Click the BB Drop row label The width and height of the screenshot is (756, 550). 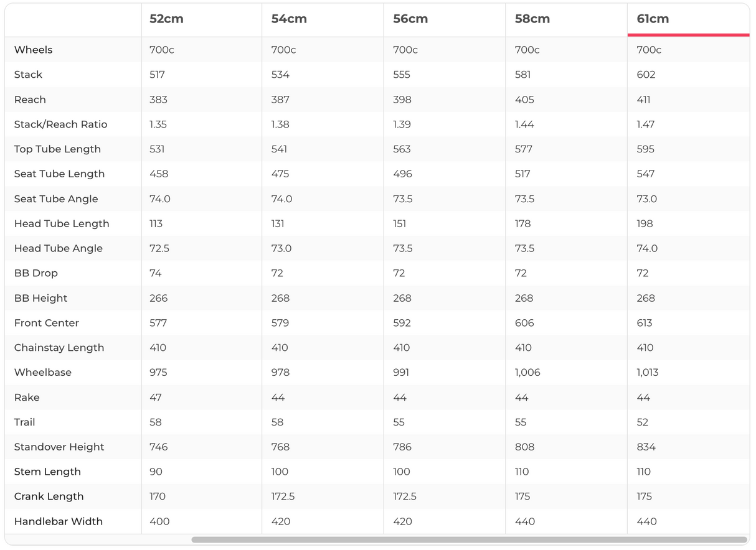(x=36, y=273)
